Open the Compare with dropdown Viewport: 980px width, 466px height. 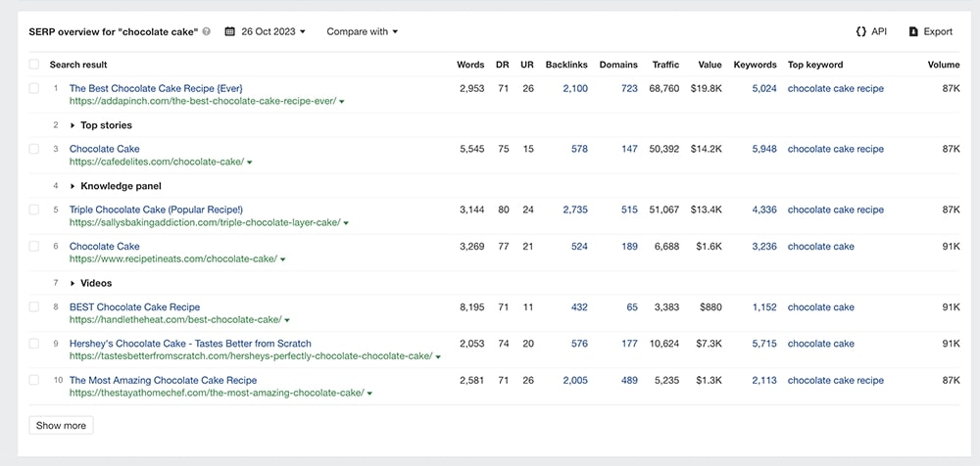pyautogui.click(x=362, y=31)
